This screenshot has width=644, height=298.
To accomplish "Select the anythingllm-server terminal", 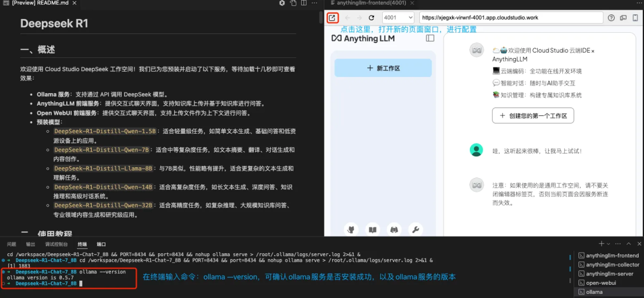I will click(608, 274).
